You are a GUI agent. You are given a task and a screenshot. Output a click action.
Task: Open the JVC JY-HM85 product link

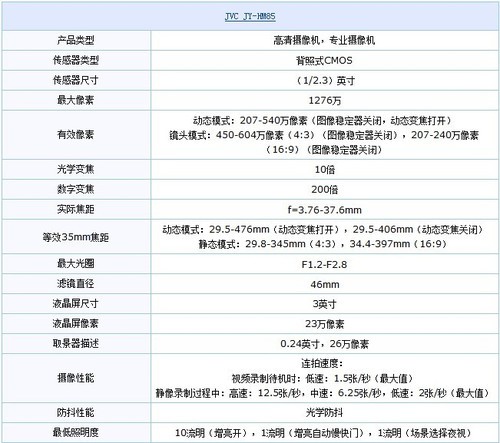point(250,16)
